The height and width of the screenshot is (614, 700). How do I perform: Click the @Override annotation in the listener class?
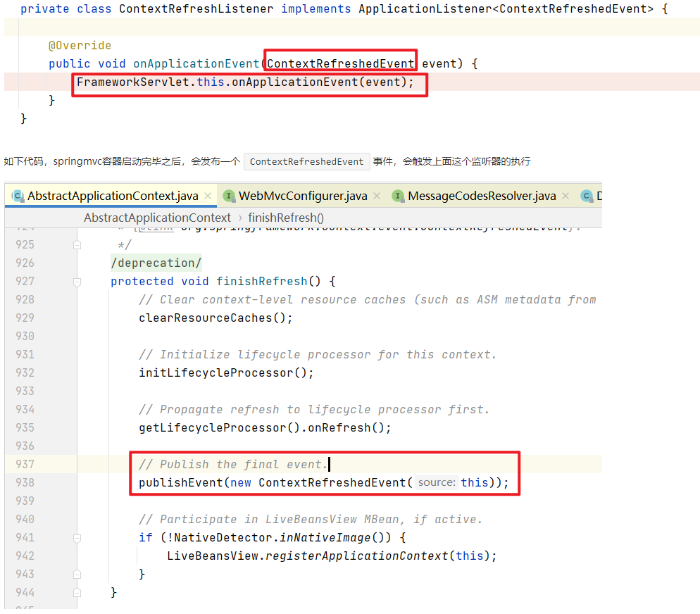pyautogui.click(x=80, y=46)
